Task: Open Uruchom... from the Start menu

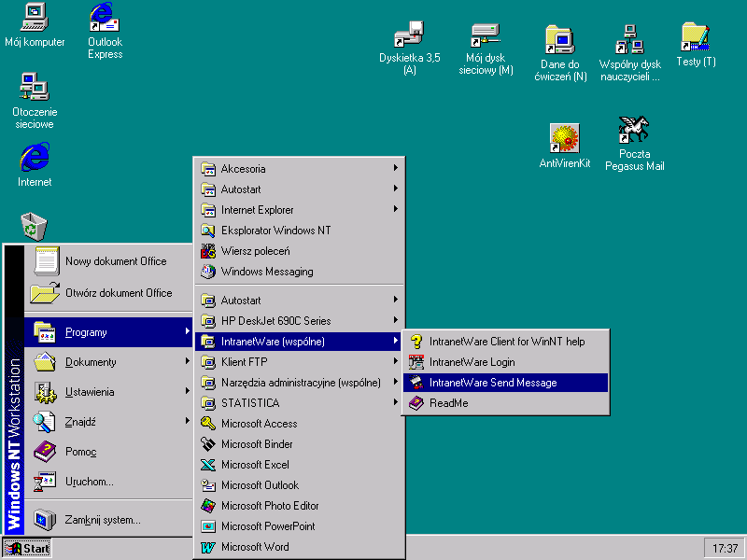Action: point(89,482)
